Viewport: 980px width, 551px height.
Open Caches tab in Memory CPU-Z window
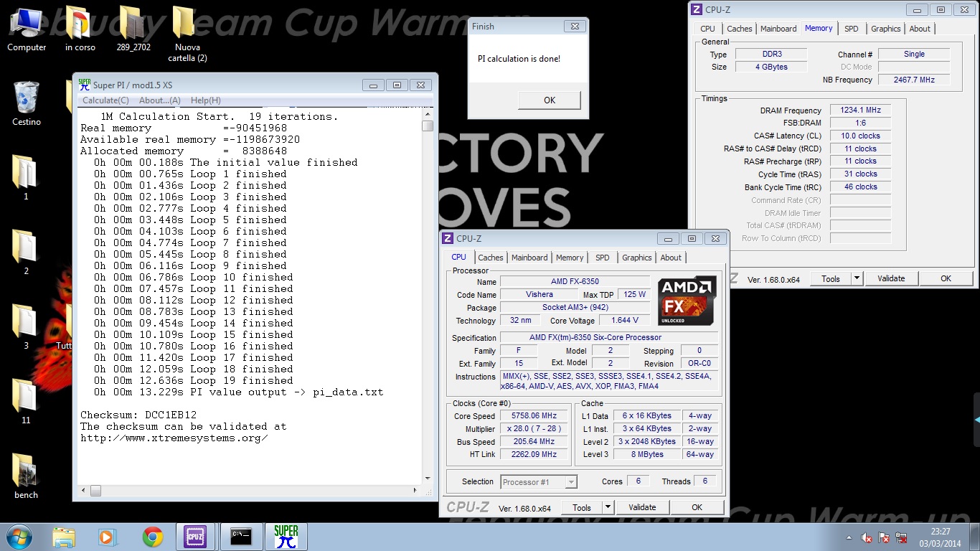740,29
